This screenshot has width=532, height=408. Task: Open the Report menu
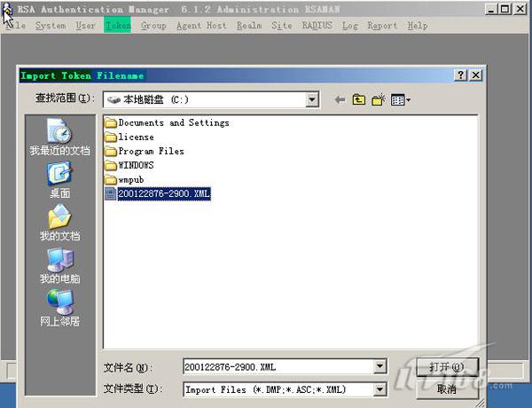382,26
